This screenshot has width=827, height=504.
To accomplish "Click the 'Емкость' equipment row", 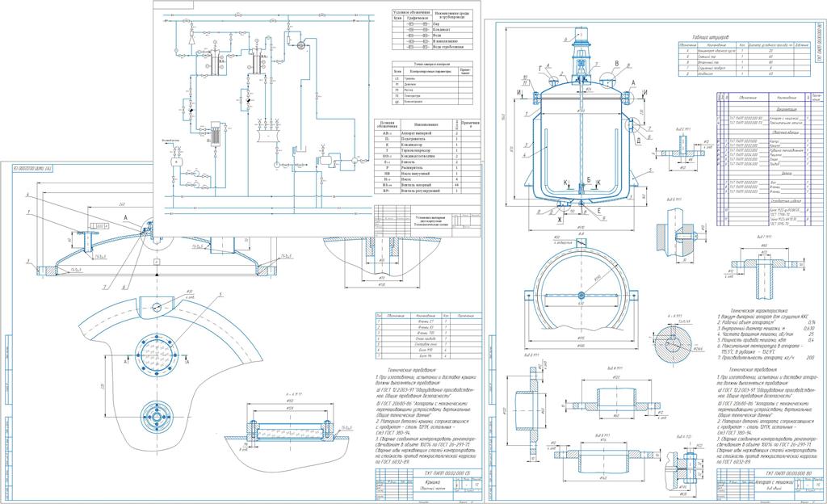I will point(427,162).
